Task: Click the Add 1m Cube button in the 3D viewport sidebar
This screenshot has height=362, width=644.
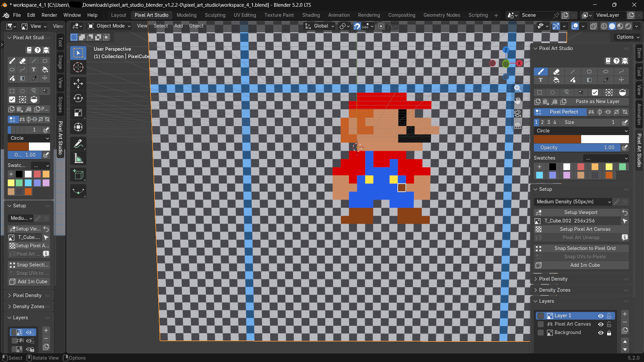Action: [581, 265]
